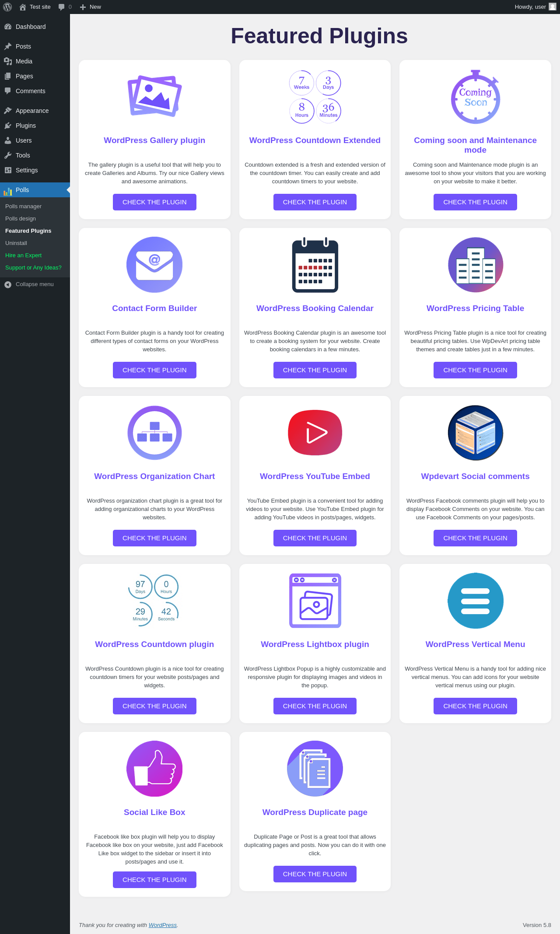
Task: Click the Social Like Box thumbs-up icon
Action: coord(154,769)
